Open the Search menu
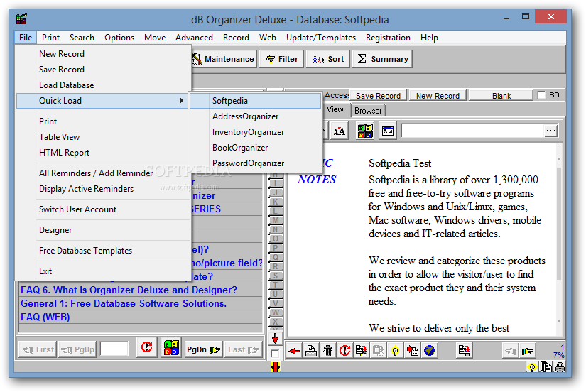The image size is (586, 392). point(82,38)
